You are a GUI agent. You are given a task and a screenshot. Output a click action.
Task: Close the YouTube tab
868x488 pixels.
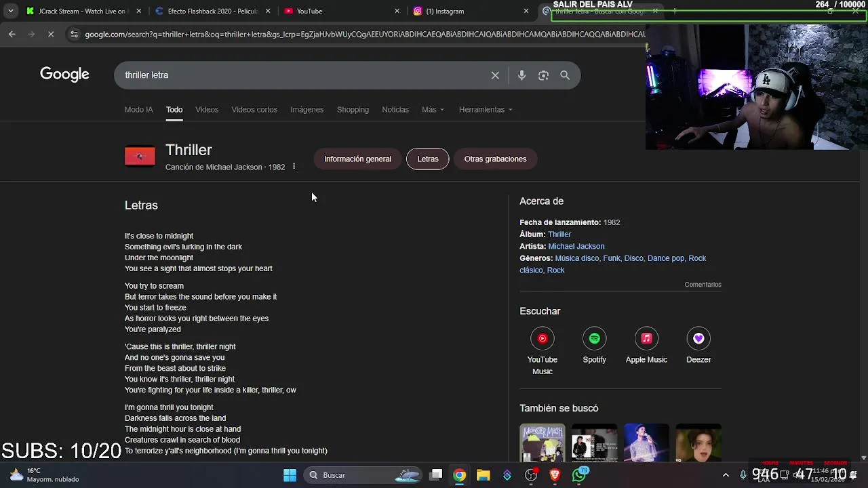coord(397,11)
